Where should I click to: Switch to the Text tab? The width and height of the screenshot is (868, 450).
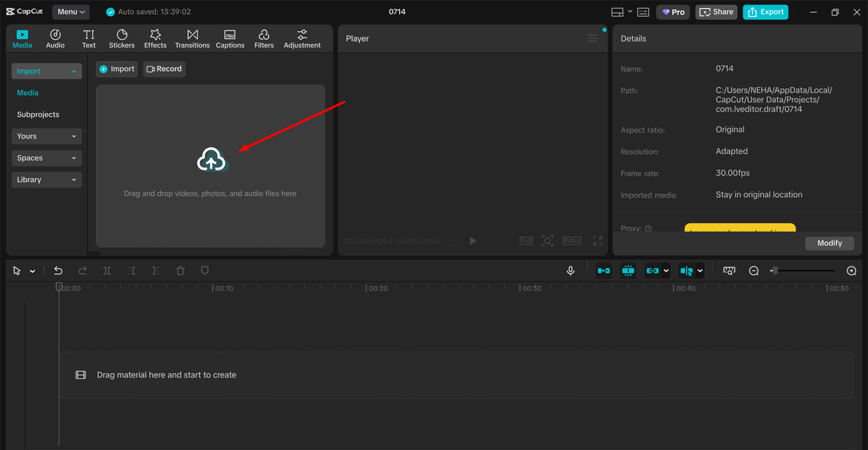pyautogui.click(x=89, y=39)
